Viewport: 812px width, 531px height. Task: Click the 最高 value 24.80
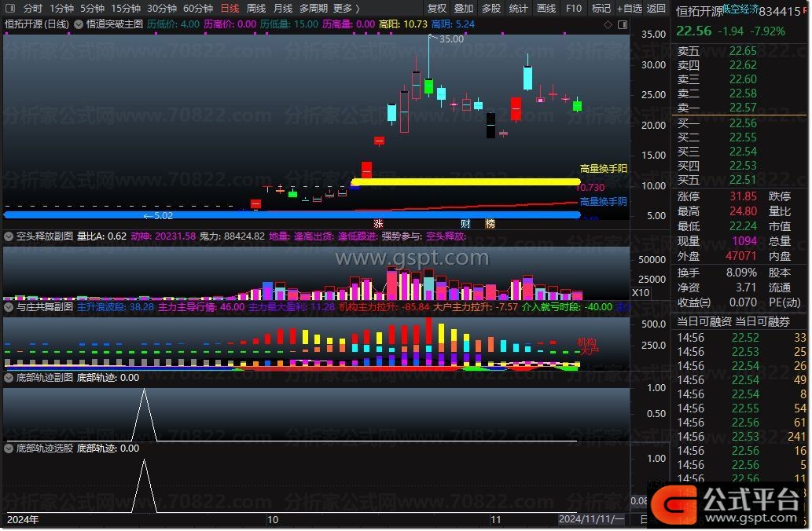[x=743, y=211]
